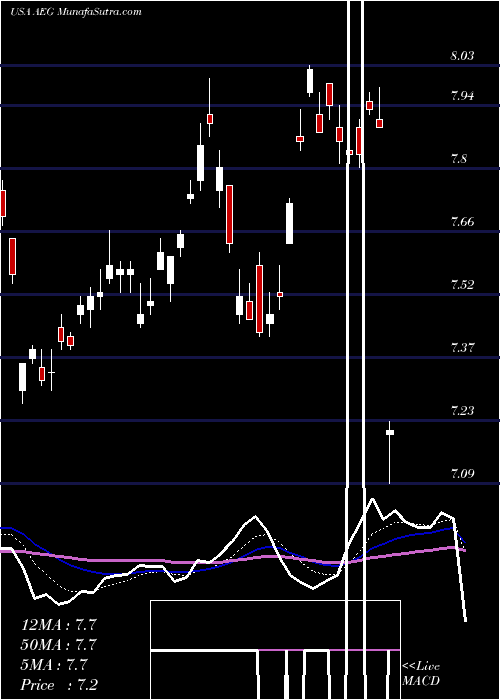The width and height of the screenshot is (500, 700).
Task: Click the USA AEG MunafaSutra.com title
Action: (75, 12)
